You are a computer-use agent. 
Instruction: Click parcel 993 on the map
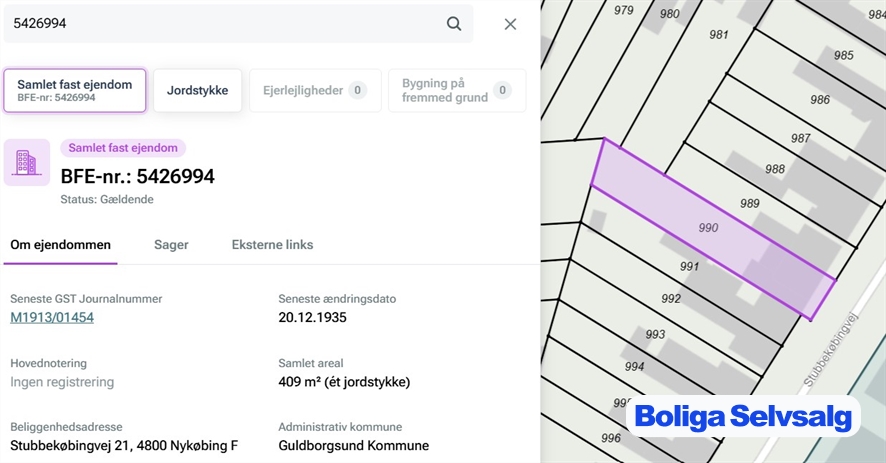655,334
